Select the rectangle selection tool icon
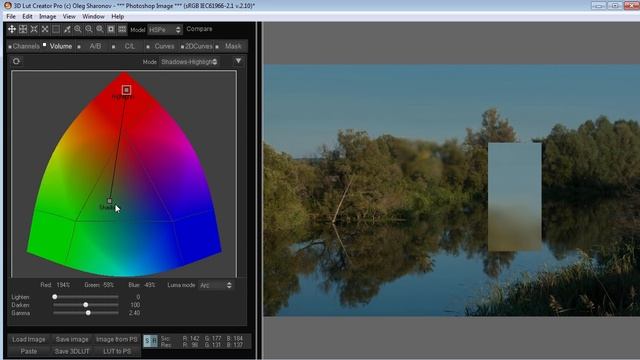Screen dimensions: 640x360 (x=56, y=29)
